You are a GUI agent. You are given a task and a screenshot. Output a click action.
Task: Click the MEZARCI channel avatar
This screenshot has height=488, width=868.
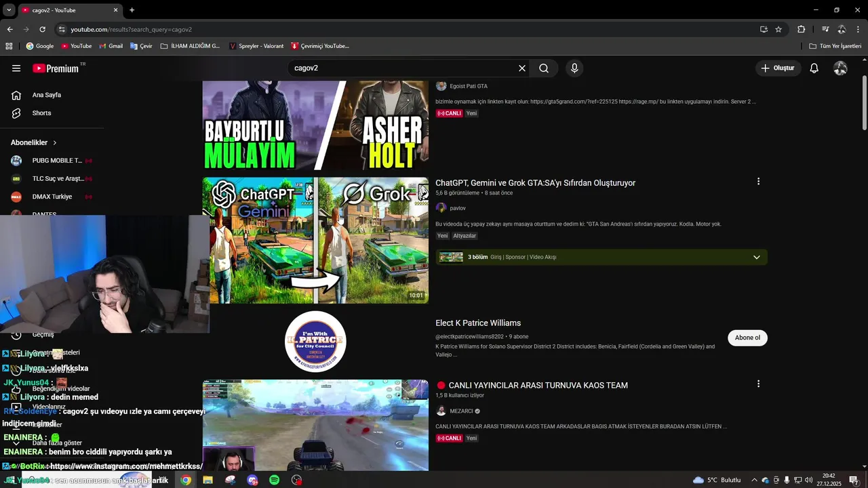pos(441,411)
